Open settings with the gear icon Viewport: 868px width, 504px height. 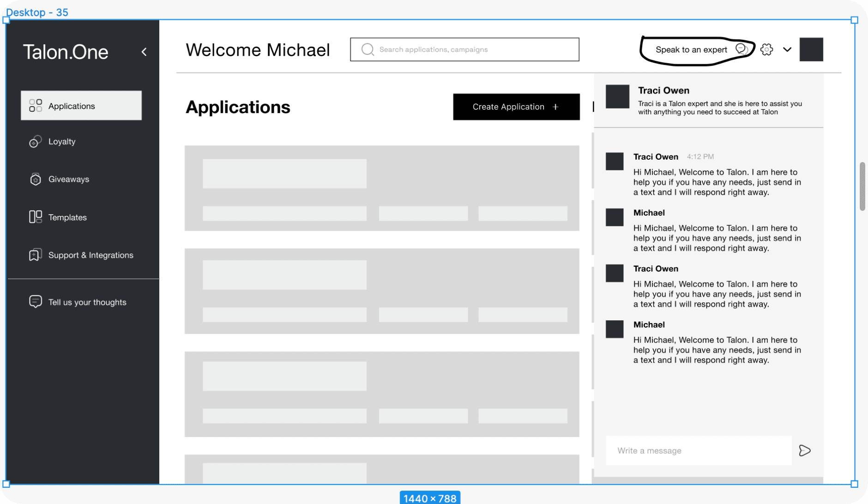click(767, 49)
